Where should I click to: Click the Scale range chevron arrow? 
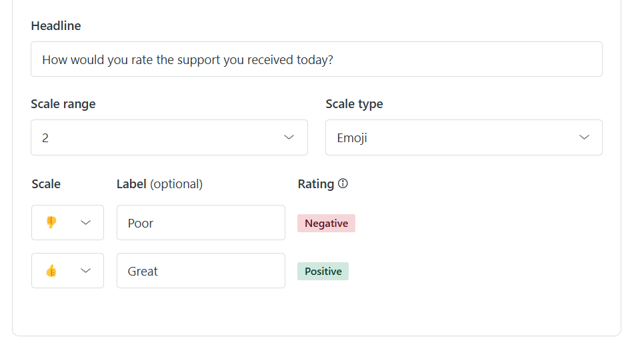pos(289,137)
